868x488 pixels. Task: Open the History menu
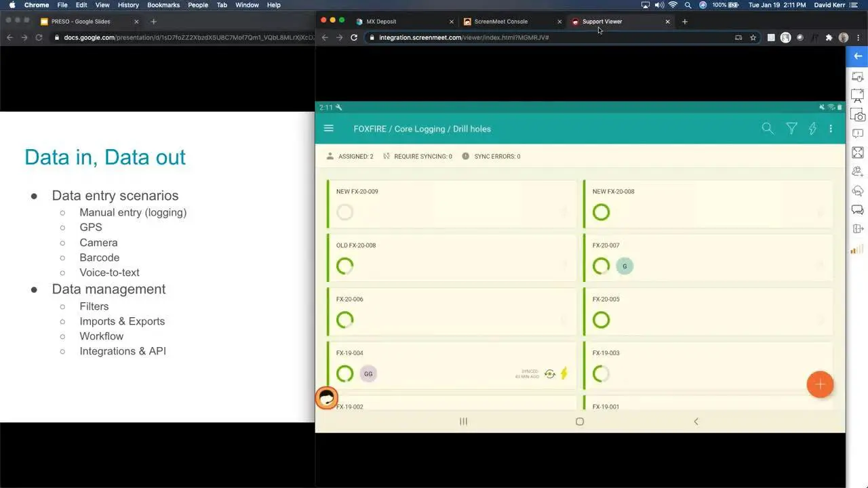click(x=128, y=5)
